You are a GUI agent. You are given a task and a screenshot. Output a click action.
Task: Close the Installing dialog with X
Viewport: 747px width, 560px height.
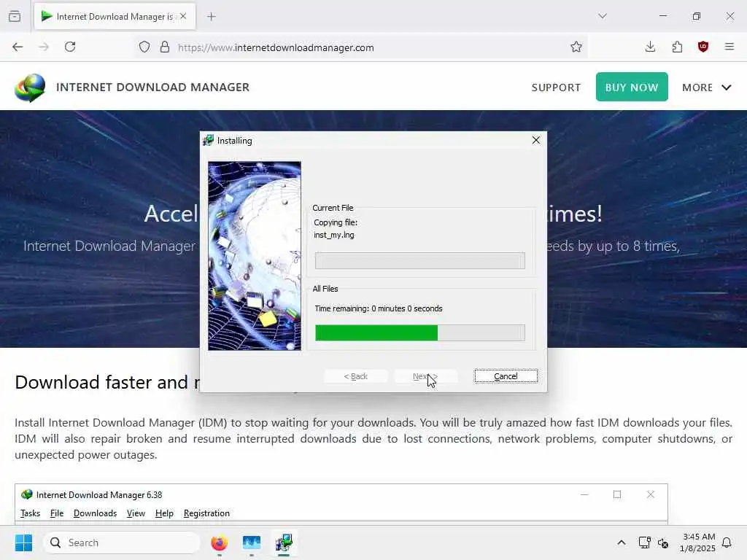tap(536, 140)
